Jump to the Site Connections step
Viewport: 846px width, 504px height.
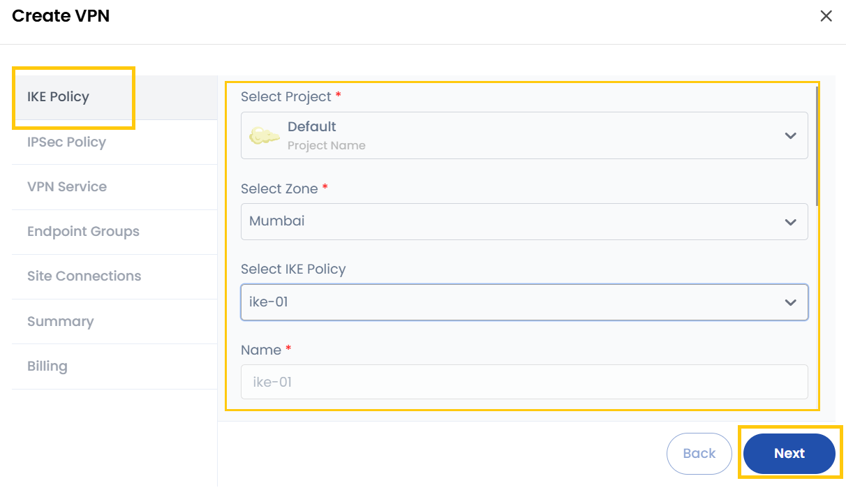[x=84, y=276]
